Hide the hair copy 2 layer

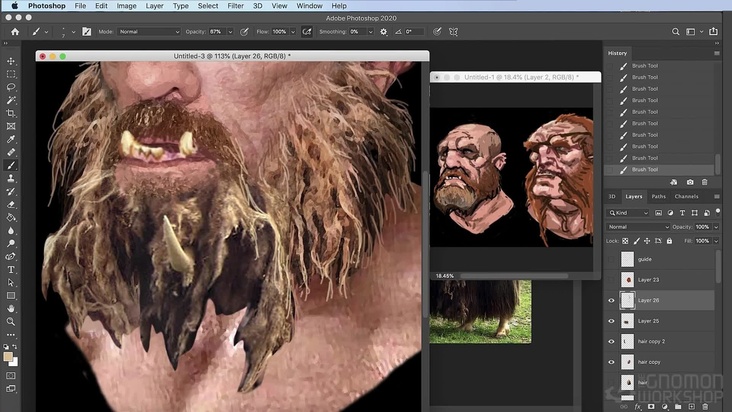point(611,342)
